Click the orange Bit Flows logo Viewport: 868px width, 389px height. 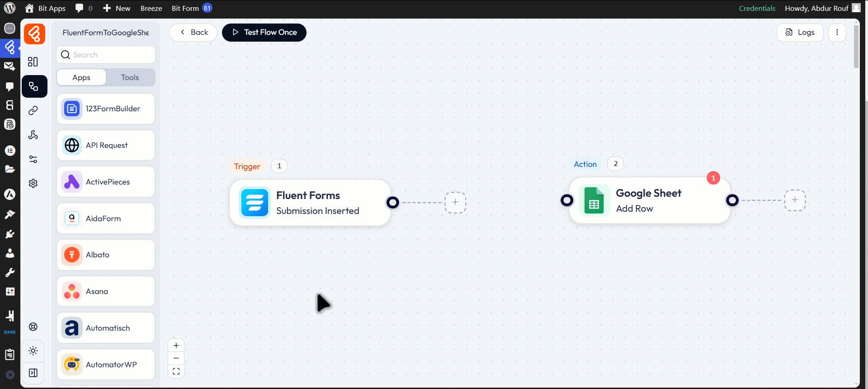pos(34,34)
